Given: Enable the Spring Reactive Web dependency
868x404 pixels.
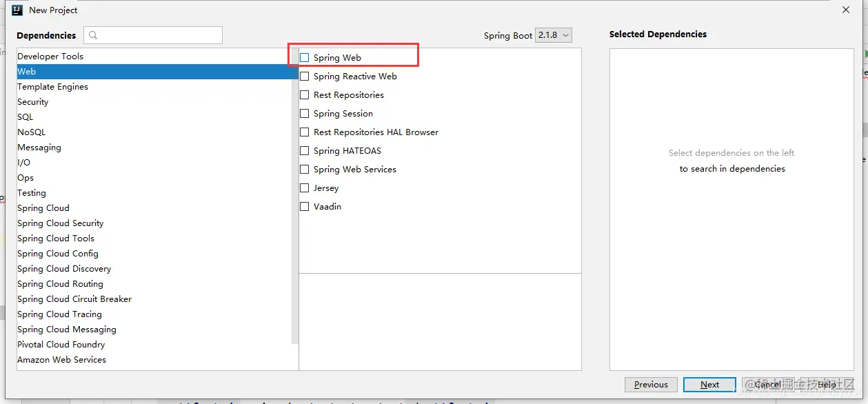Looking at the screenshot, I should (304, 77).
